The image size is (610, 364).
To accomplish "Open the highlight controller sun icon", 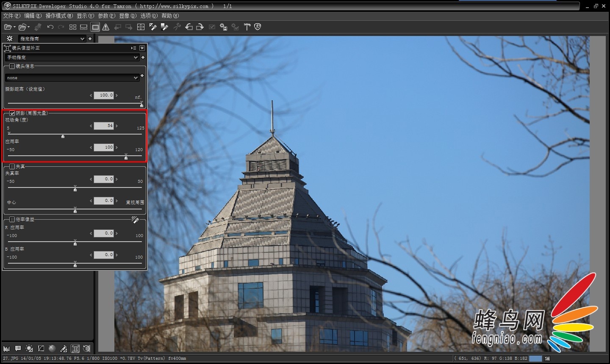I will click(29, 349).
